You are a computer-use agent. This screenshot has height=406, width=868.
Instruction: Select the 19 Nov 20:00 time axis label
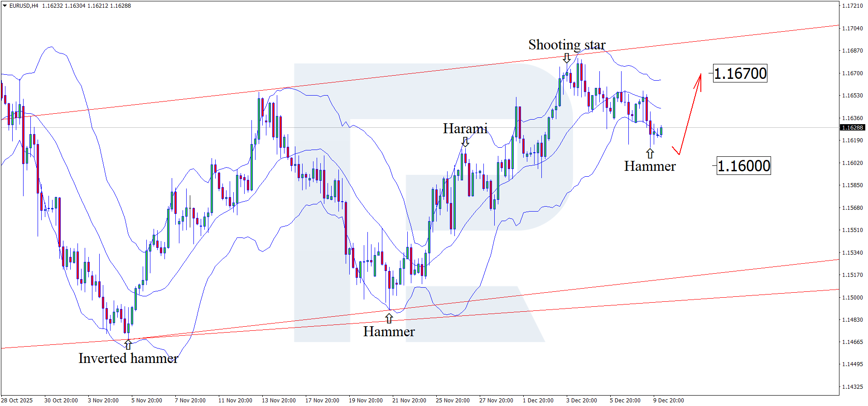coord(366,400)
